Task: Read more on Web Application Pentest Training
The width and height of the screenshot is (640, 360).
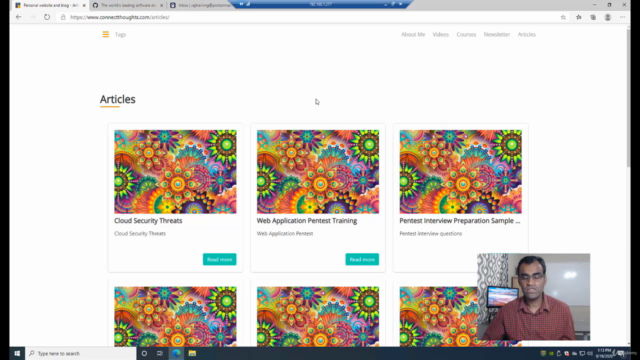Action: (x=362, y=259)
